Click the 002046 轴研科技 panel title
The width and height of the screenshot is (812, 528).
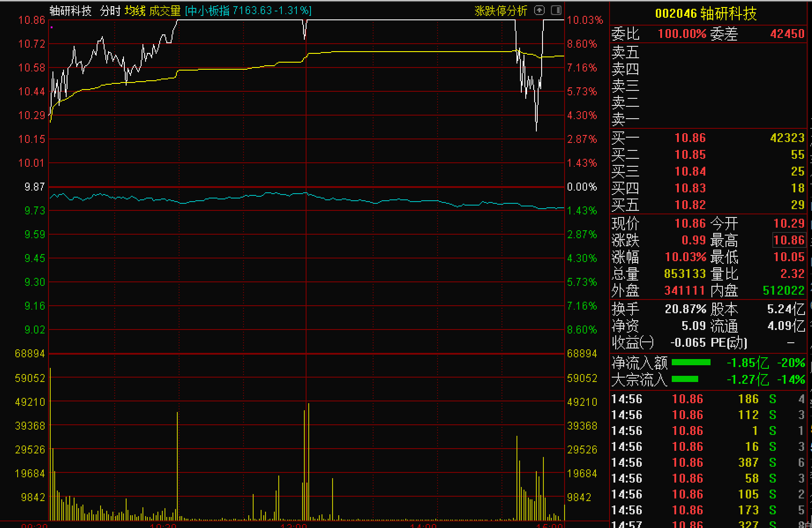(x=706, y=14)
